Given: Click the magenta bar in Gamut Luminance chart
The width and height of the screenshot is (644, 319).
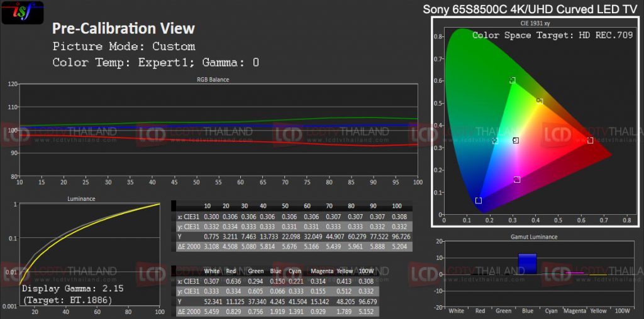Looking at the screenshot, I should click(575, 273).
